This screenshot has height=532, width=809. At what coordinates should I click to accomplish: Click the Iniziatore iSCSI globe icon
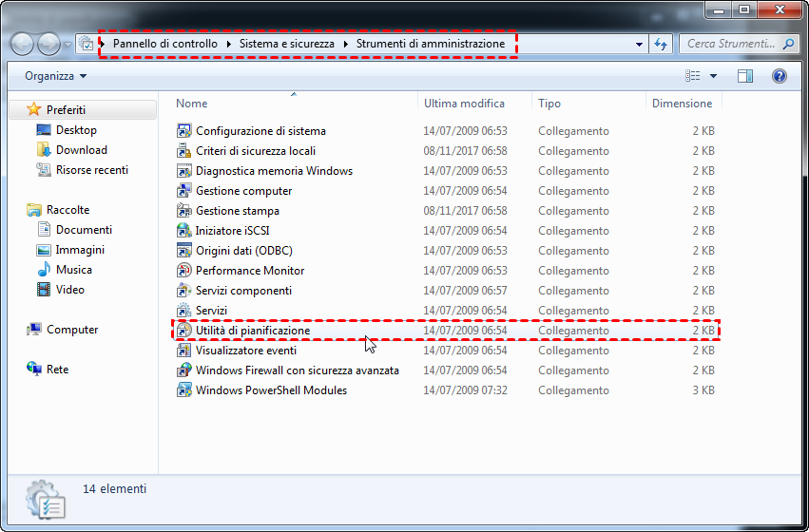coord(184,231)
